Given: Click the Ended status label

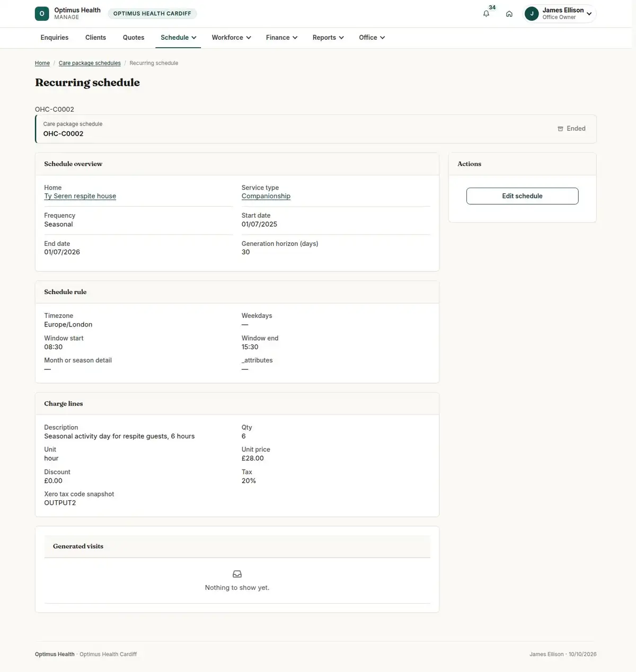Looking at the screenshot, I should 576,129.
